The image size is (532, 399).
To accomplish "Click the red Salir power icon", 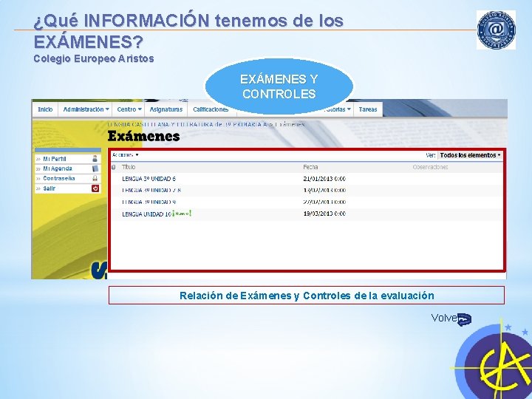I will coord(95,188).
